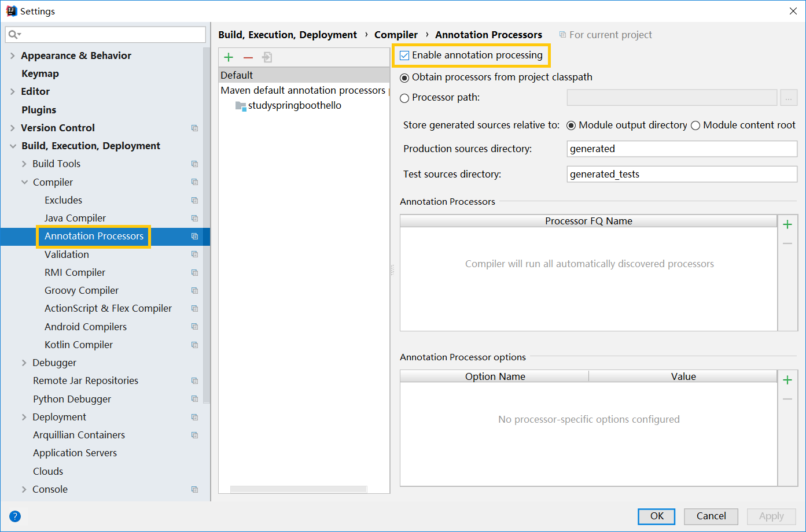Click the Cancel button
Viewport: 806px width, 532px height.
click(711, 516)
